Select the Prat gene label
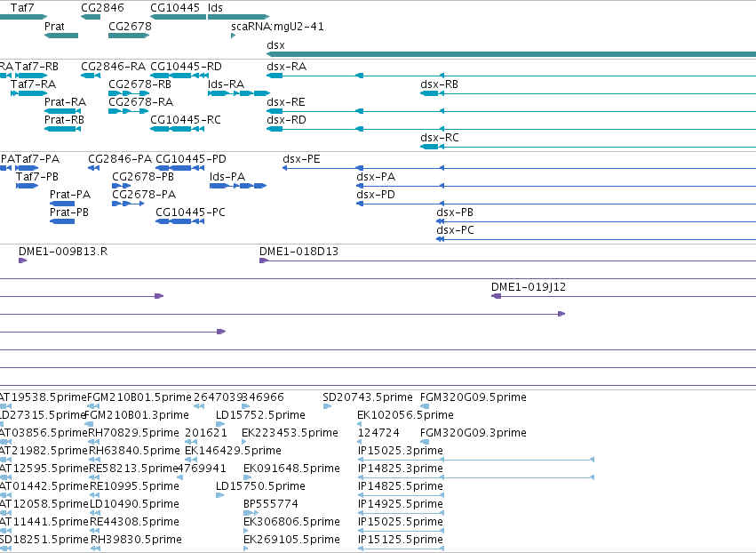This screenshot has width=756, height=553. [x=54, y=26]
